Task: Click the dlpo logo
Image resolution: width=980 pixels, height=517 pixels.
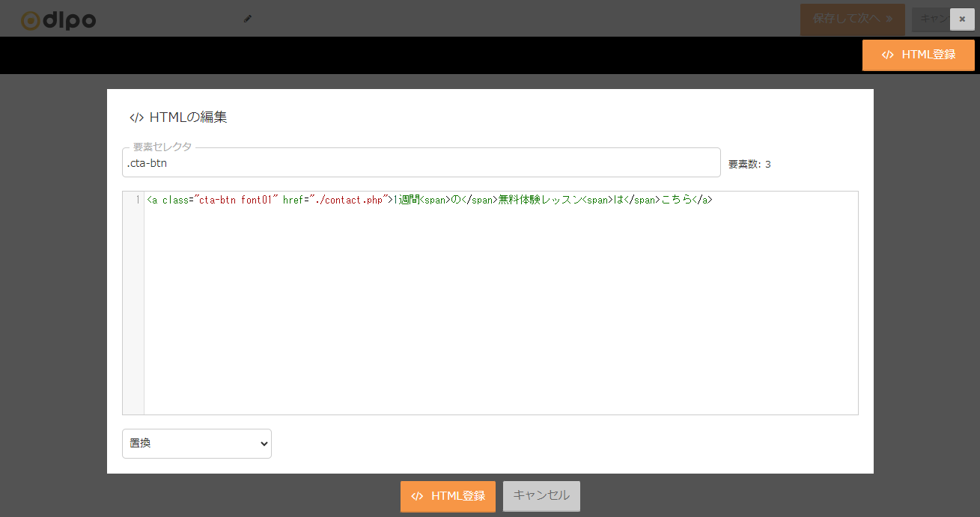Action: [58, 20]
